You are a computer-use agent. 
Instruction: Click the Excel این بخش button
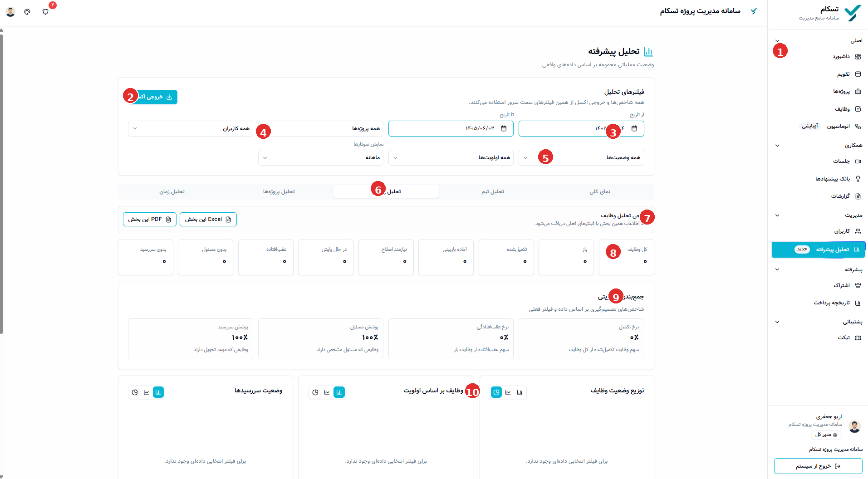208,220
